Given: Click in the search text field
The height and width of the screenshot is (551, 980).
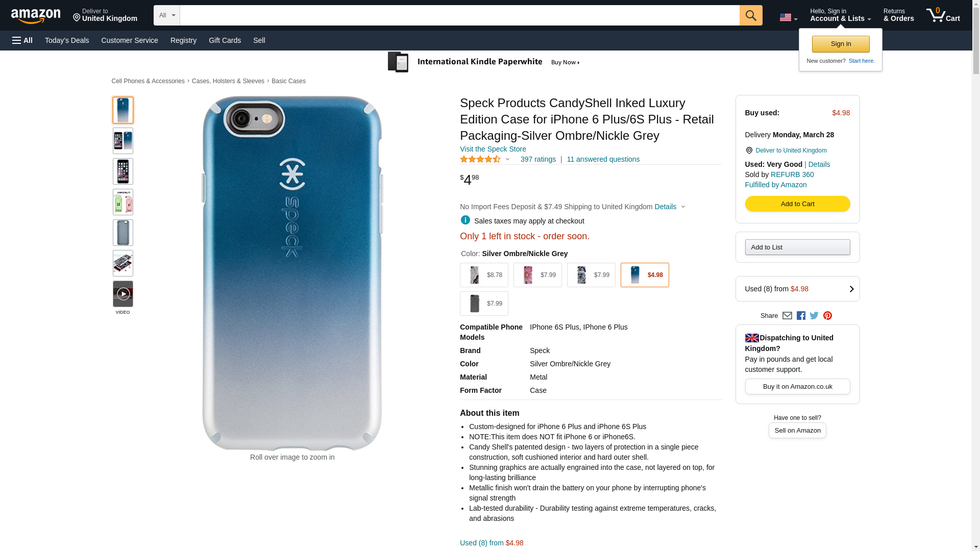Looking at the screenshot, I should coord(459,15).
